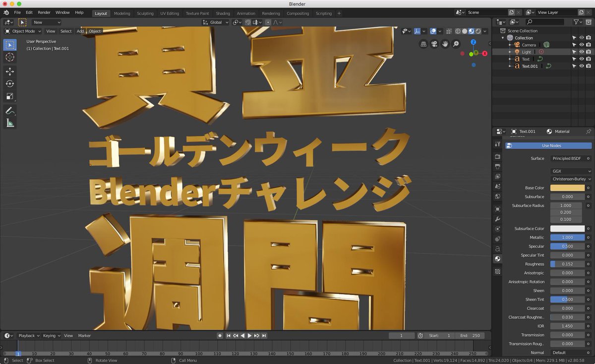Image resolution: width=595 pixels, height=364 pixels.
Task: Select the Measure tool
Action: click(x=10, y=123)
